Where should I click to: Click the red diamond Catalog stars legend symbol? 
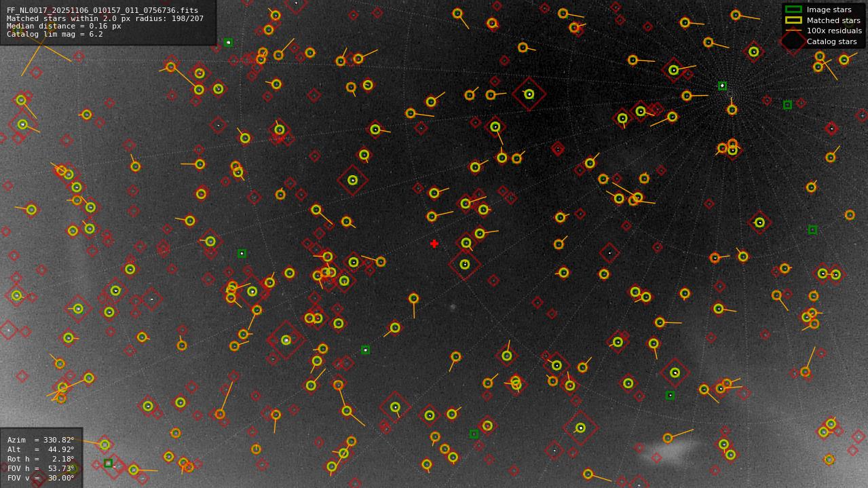click(793, 41)
